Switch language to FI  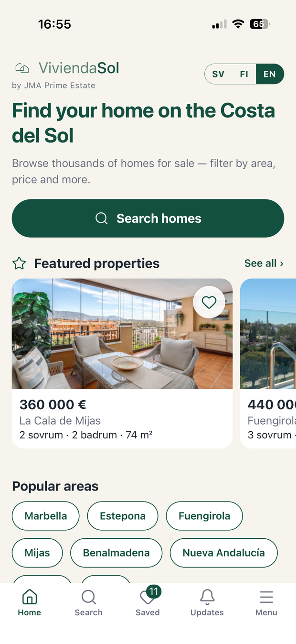pyautogui.click(x=244, y=74)
